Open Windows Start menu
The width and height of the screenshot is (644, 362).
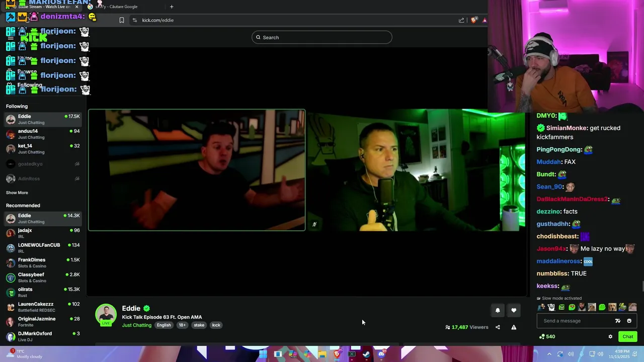click(263, 354)
